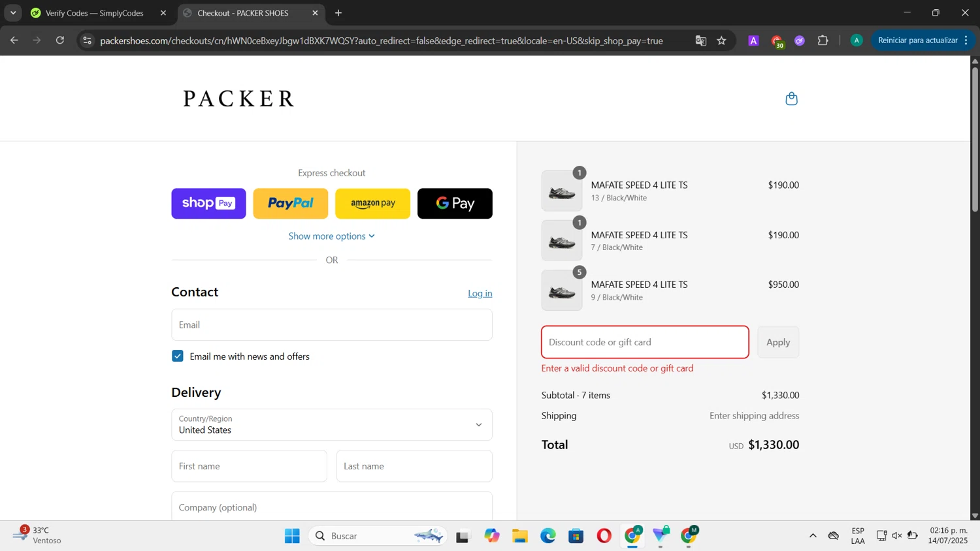Screen dimensions: 980x551
Task: Pay with Shop Pay
Action: point(208,204)
